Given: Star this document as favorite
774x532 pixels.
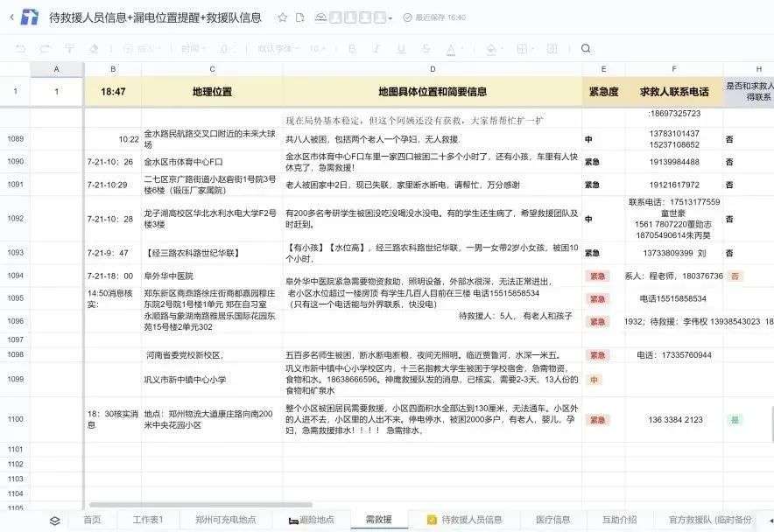Looking at the screenshot, I should point(282,17).
